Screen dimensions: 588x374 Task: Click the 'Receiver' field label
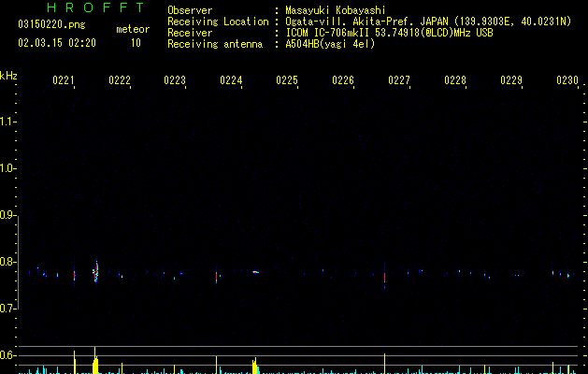click(x=190, y=33)
